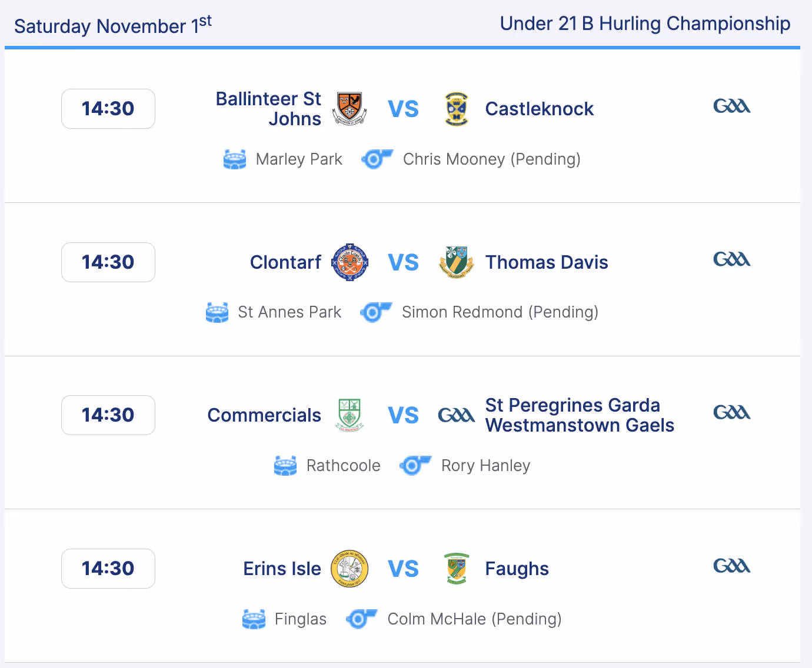Click the GAA logo beside St Peregrines

pos(456,415)
